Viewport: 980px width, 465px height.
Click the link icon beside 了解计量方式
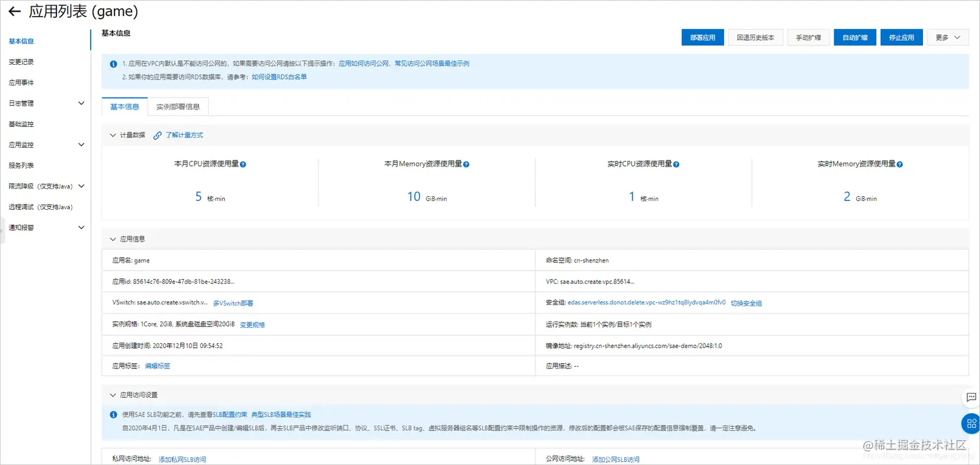coord(157,135)
